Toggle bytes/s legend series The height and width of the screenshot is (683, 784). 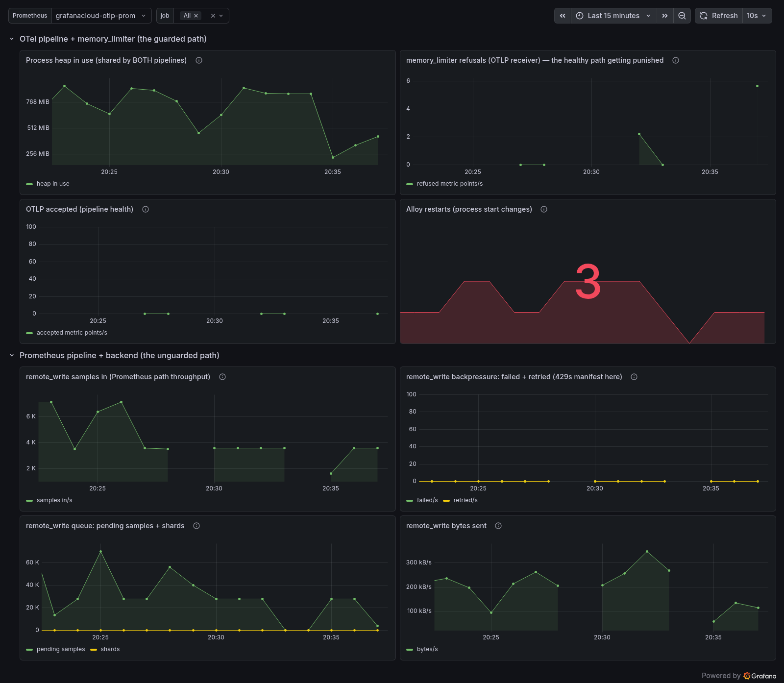[427, 649]
